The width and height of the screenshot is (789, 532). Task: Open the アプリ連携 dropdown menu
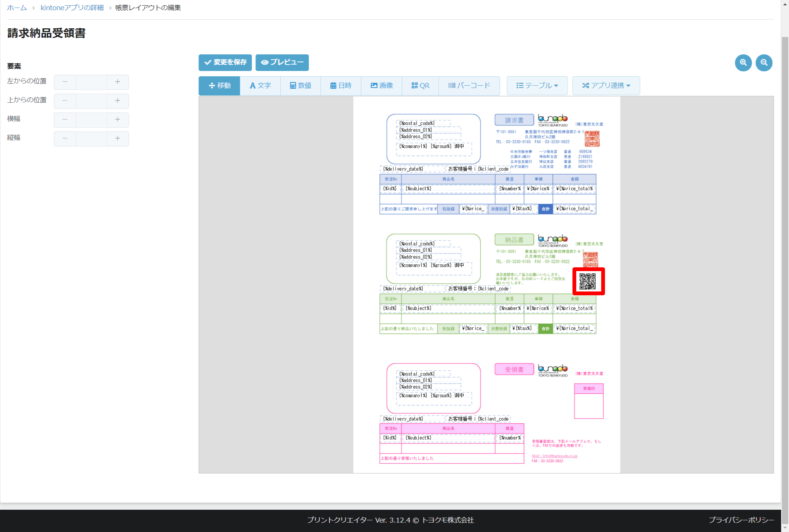coord(606,86)
